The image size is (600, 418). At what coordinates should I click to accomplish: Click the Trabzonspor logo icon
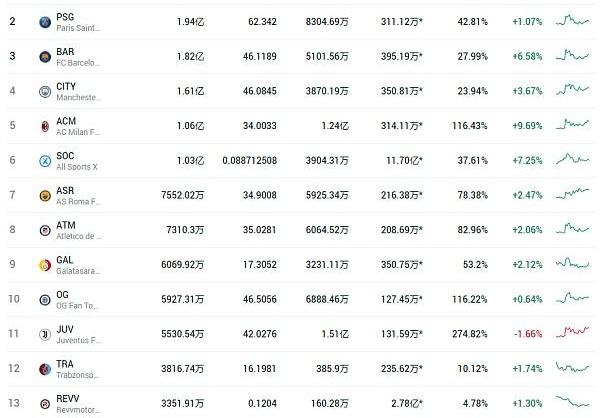pyautogui.click(x=45, y=370)
